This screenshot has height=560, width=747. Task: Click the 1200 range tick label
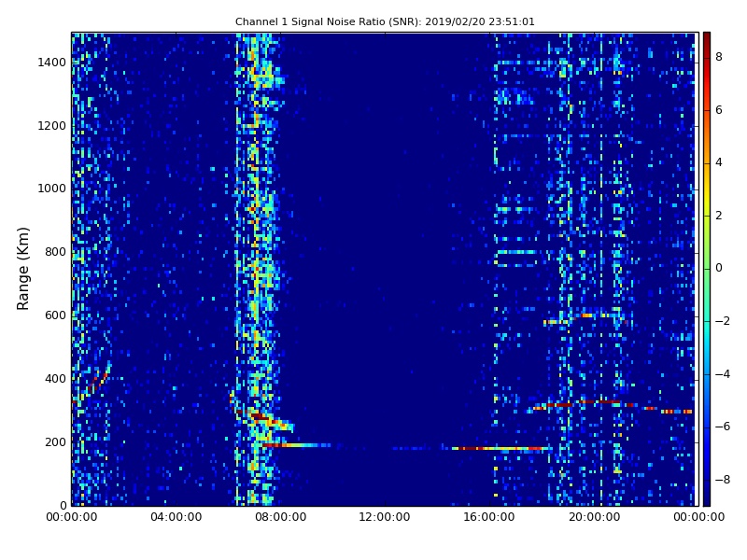52,126
